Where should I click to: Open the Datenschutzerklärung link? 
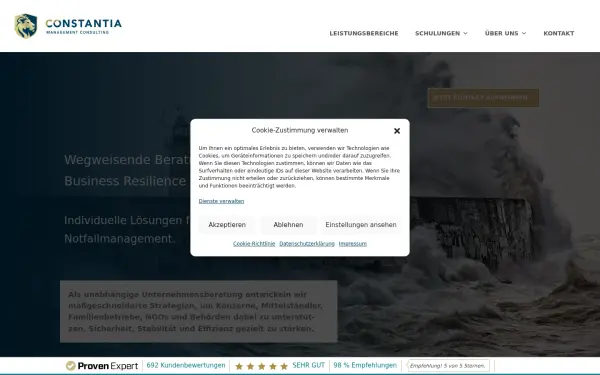307,244
